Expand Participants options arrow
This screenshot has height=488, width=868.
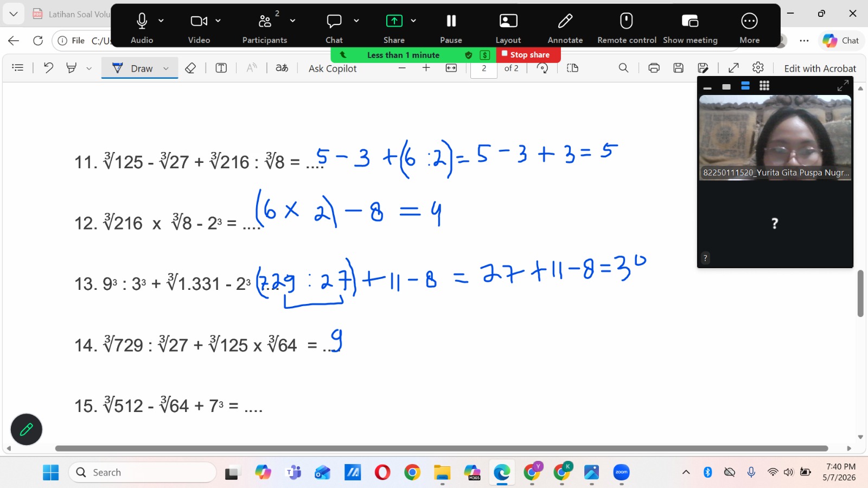point(293,21)
